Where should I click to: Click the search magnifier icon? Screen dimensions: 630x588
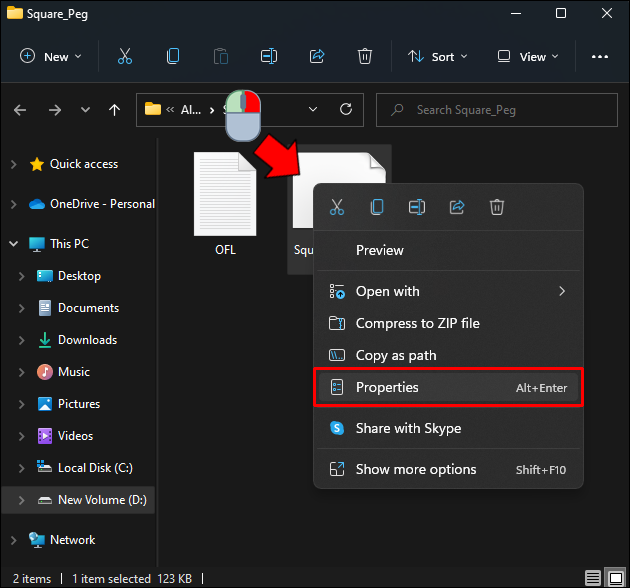coord(397,110)
